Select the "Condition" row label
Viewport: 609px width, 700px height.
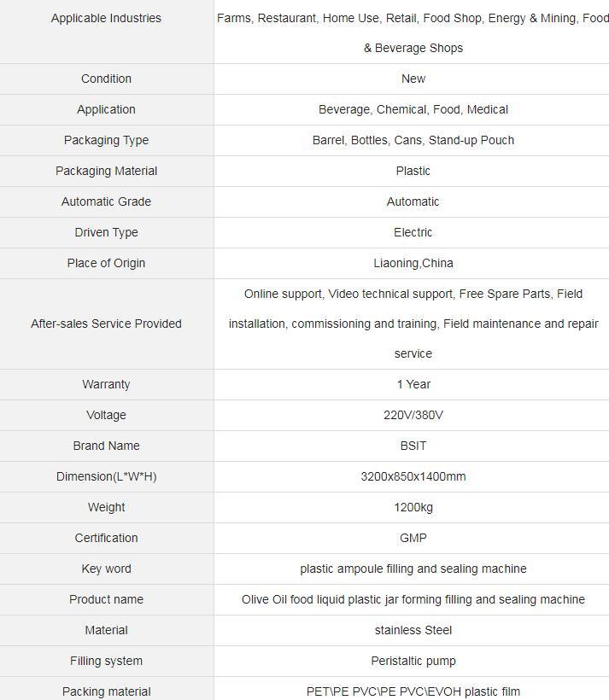click(x=106, y=79)
